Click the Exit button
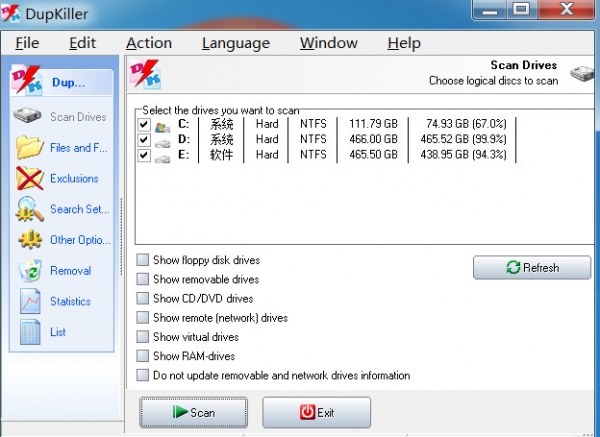The width and height of the screenshot is (600, 437). click(316, 412)
